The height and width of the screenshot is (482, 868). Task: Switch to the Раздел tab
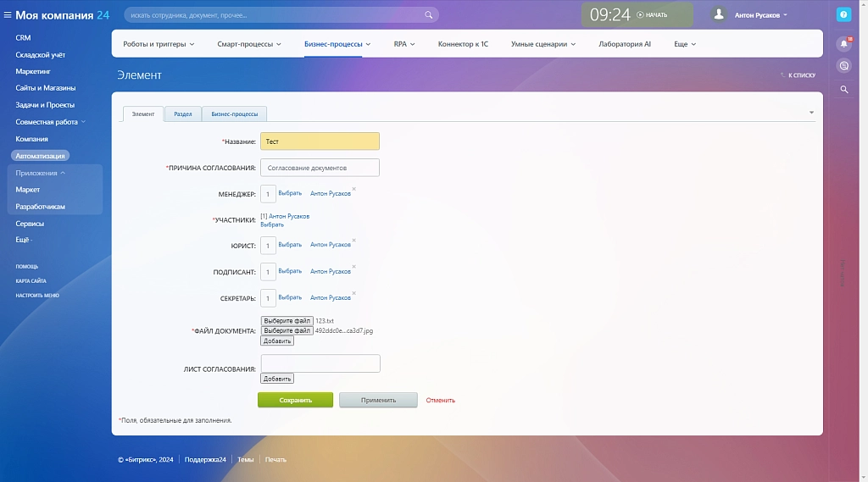coord(183,114)
